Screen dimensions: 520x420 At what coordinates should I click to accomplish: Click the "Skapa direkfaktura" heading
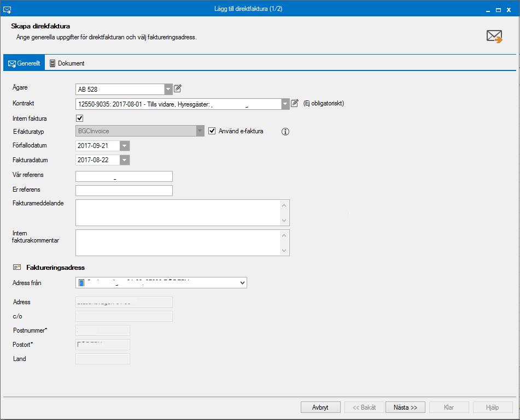click(40, 26)
